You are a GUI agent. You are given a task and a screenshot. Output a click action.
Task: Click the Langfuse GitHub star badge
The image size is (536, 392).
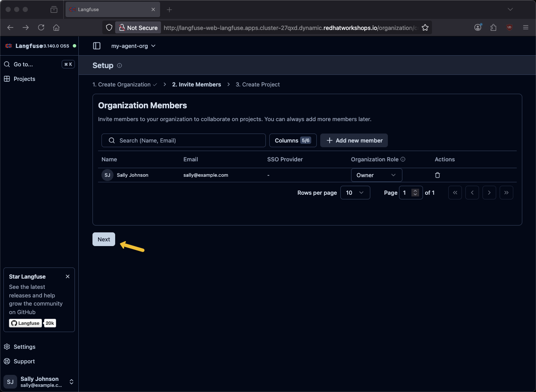pos(26,323)
